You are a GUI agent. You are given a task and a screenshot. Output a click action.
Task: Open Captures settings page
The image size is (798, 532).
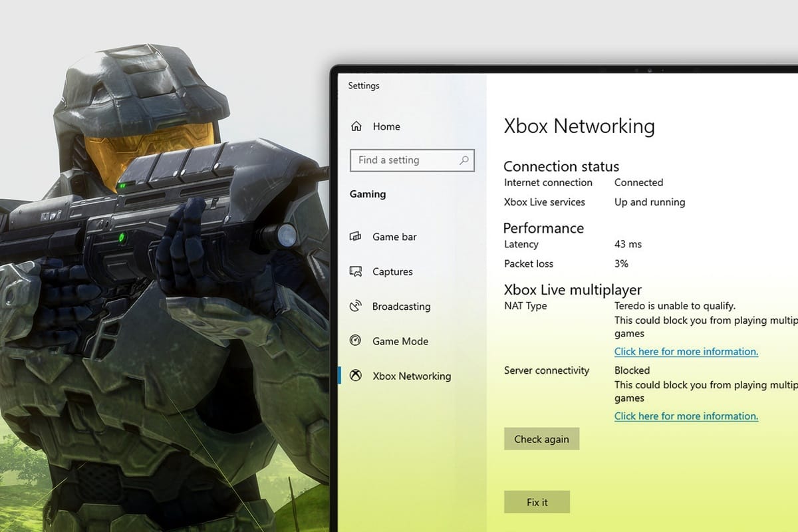pos(392,271)
